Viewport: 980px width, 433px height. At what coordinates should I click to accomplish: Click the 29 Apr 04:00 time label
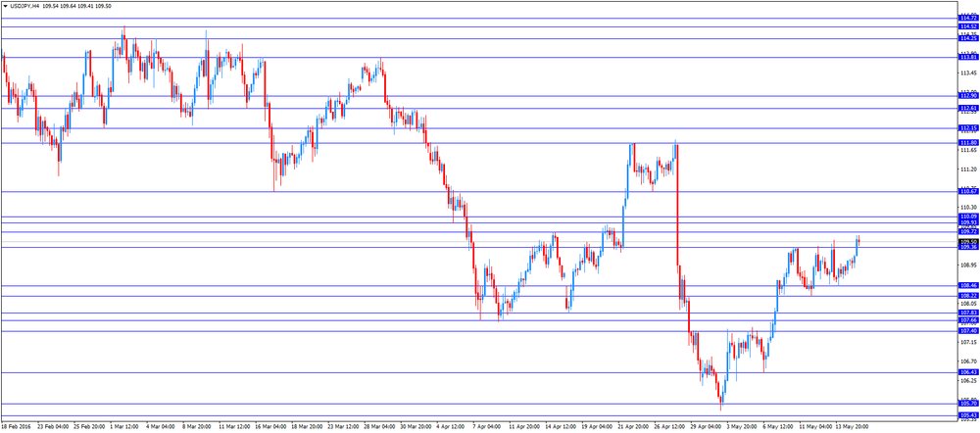707,427
